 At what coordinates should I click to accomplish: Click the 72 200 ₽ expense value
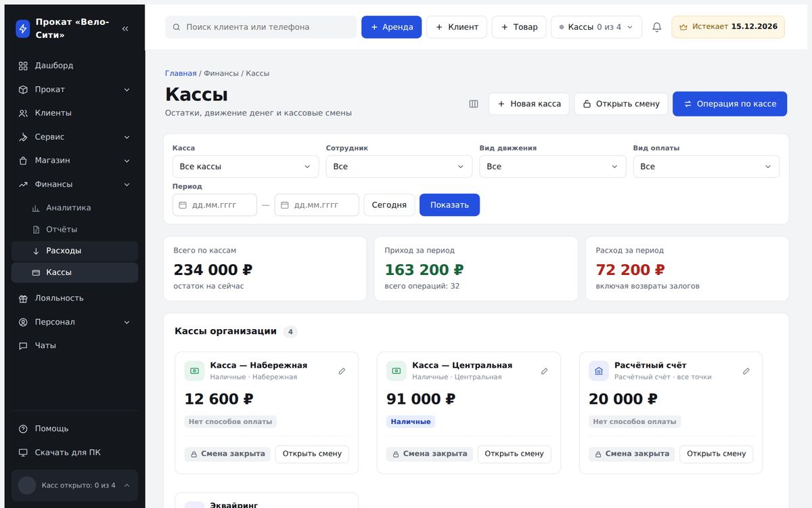click(631, 270)
